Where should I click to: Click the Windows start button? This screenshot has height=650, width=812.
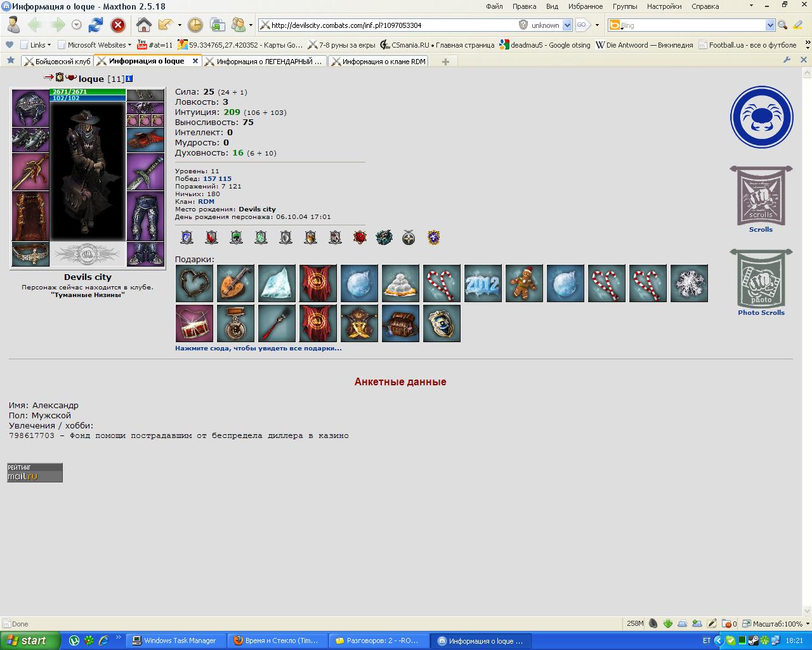click(x=30, y=640)
